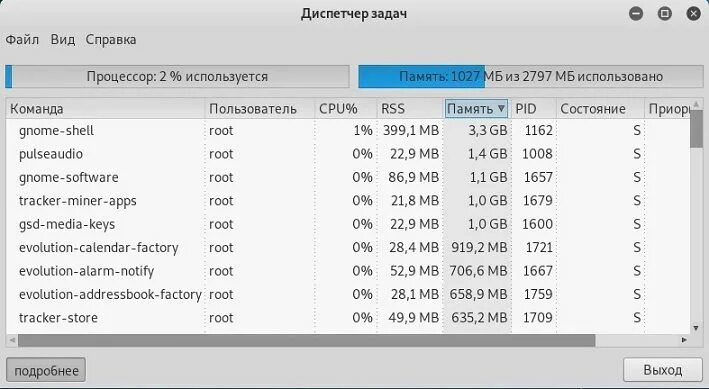Sort by the Состояние column header

(600, 109)
